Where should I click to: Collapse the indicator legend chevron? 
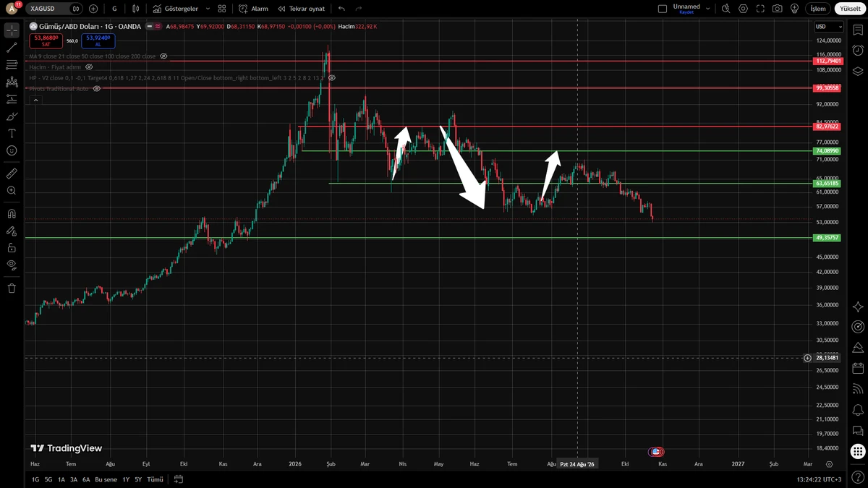[35, 100]
